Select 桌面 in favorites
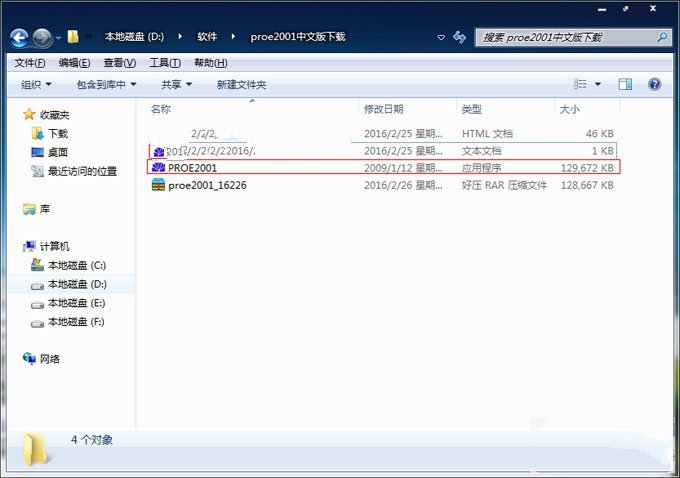Viewport: 680px width, 478px height. (58, 152)
